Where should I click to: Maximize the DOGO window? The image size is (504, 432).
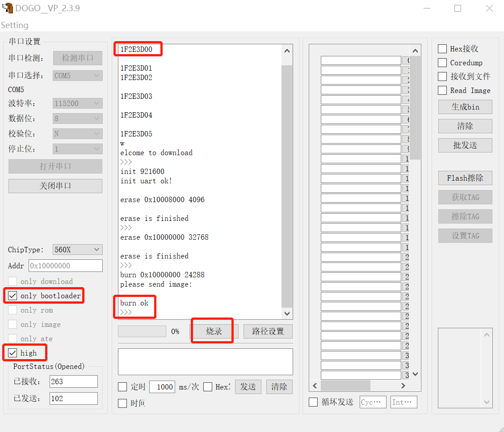[x=458, y=8]
